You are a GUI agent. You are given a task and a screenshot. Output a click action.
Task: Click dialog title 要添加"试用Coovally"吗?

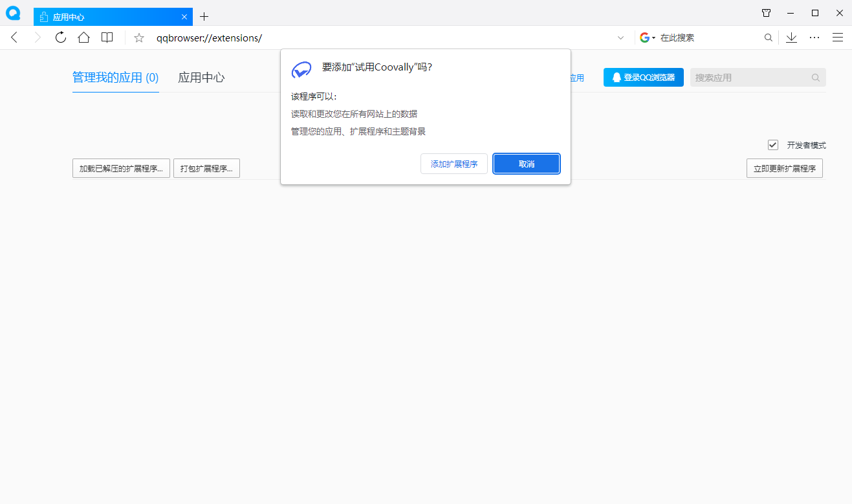coord(377,67)
